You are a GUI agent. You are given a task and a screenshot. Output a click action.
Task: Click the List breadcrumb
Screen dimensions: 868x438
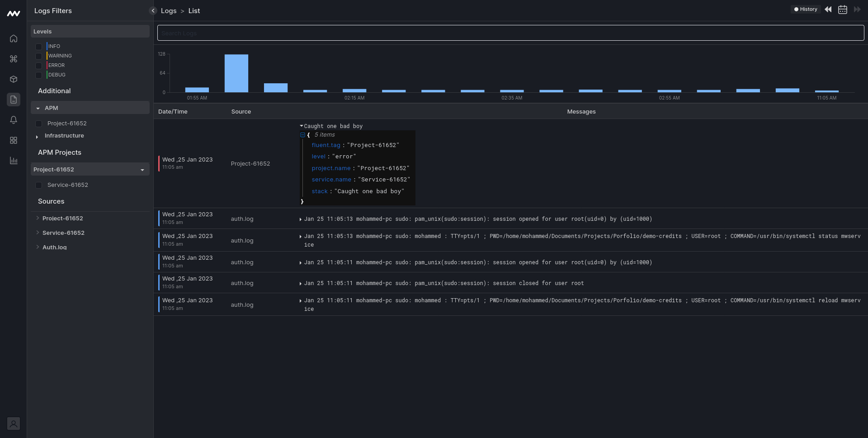tap(194, 11)
